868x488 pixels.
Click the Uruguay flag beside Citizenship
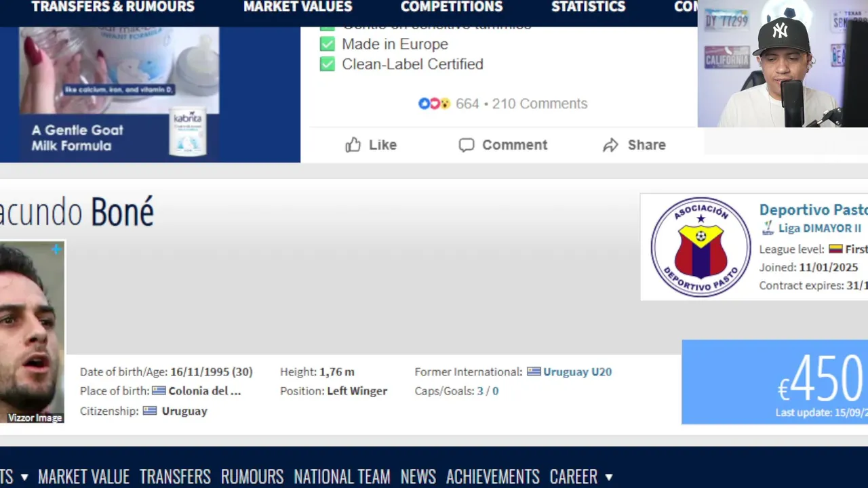point(150,411)
